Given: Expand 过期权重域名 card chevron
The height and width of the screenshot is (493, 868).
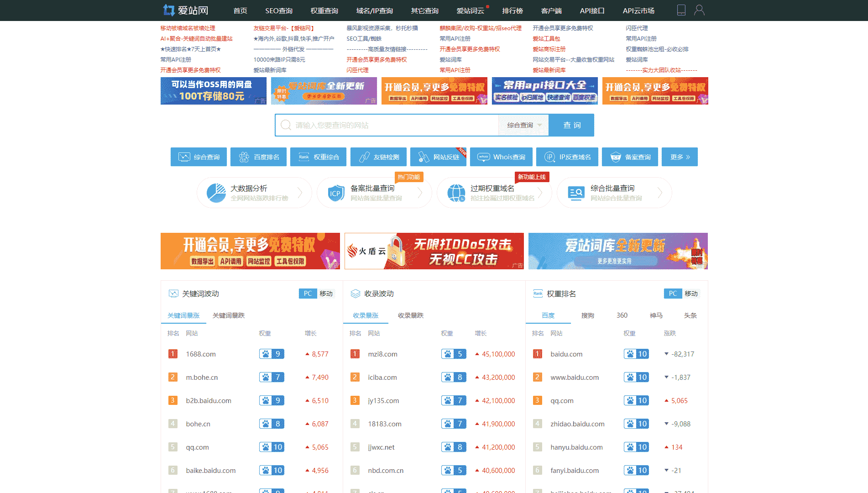Looking at the screenshot, I should 540,193.
